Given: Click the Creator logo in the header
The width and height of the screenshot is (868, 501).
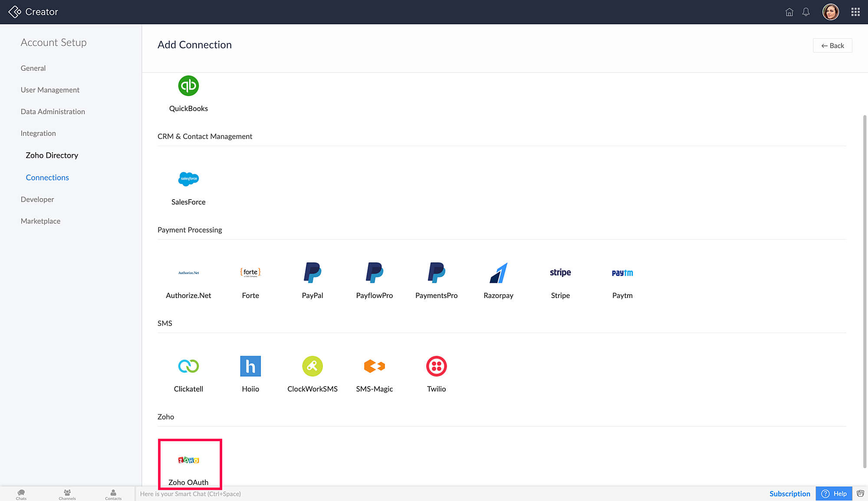Looking at the screenshot, I should click(33, 12).
